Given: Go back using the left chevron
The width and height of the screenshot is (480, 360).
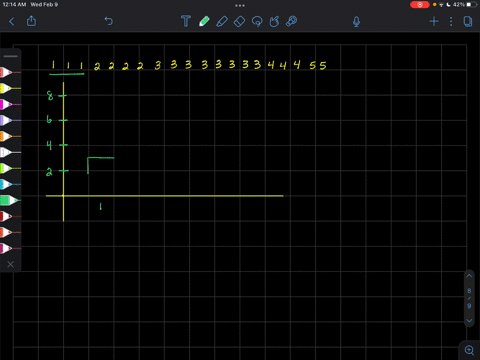Looking at the screenshot, I should [x=12, y=22].
